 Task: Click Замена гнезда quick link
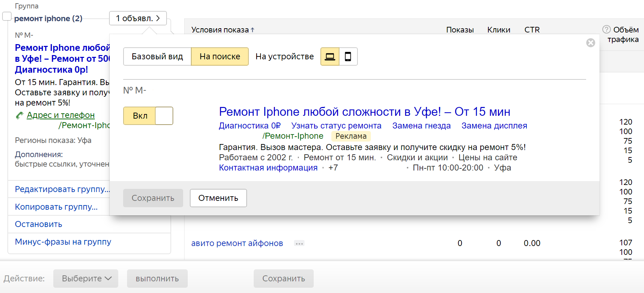click(x=421, y=126)
